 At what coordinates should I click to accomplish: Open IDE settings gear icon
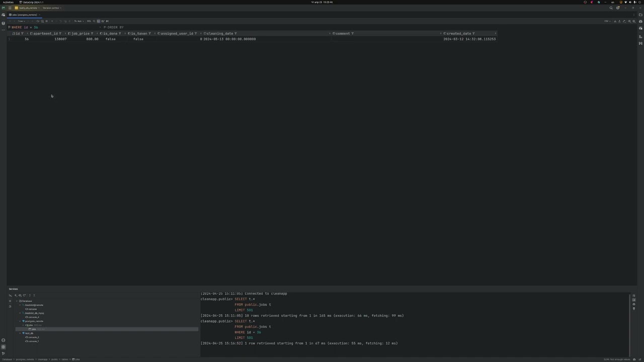618,8
